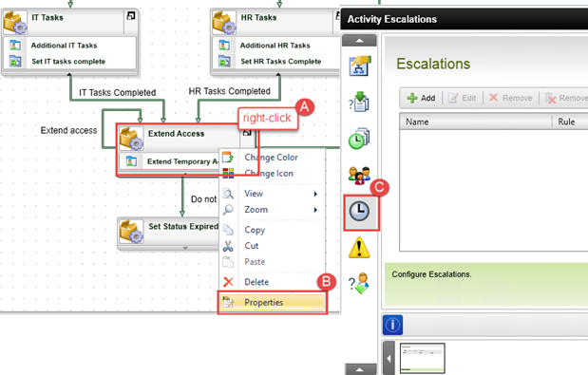
Task: Select the IT Tasks activity icon
Action: tap(15, 23)
